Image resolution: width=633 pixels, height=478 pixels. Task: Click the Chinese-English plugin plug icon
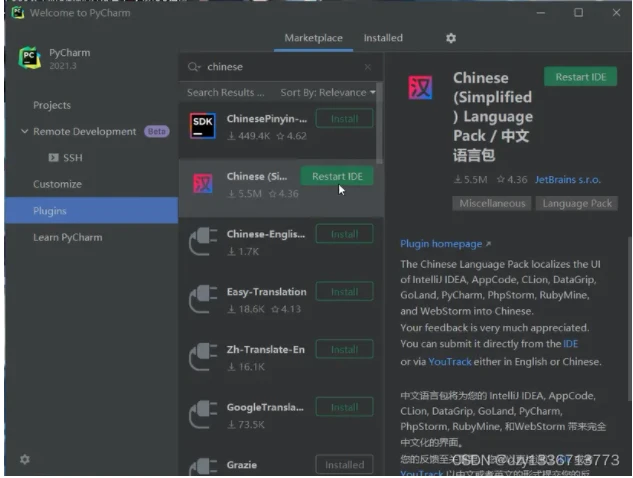(203, 242)
